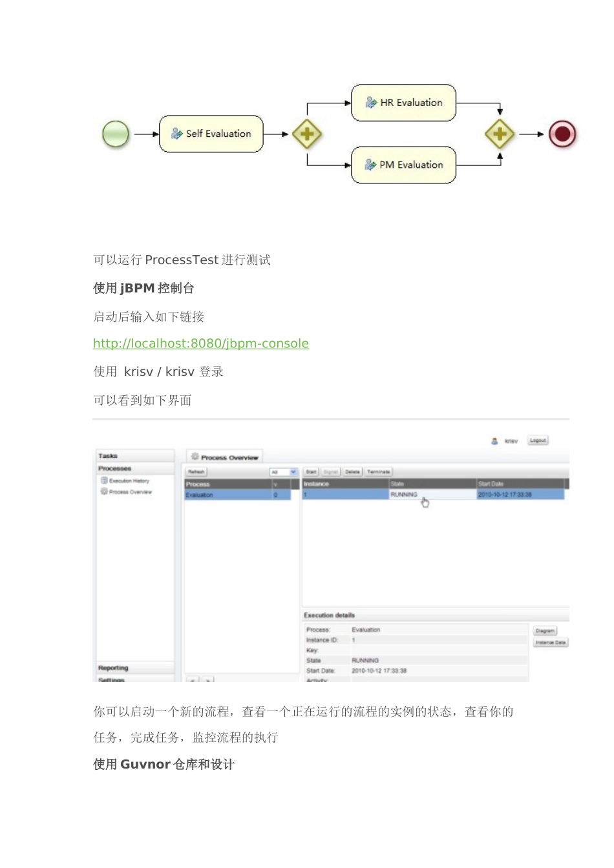Image resolution: width=614 pixels, height=868 pixels.
Task: Select Execution History in the Processes tree
Action: pos(129,480)
